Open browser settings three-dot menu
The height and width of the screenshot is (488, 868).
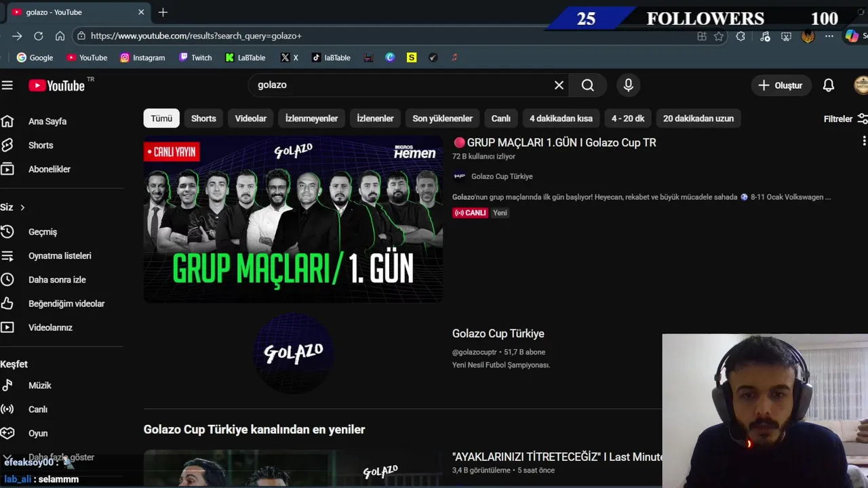click(829, 37)
